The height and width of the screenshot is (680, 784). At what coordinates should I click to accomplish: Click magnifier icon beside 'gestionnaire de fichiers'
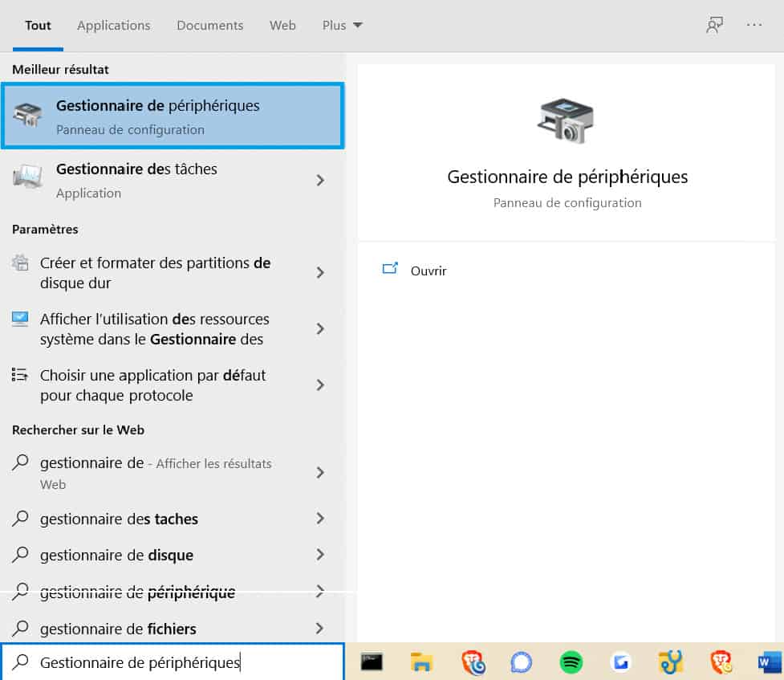pos(20,628)
